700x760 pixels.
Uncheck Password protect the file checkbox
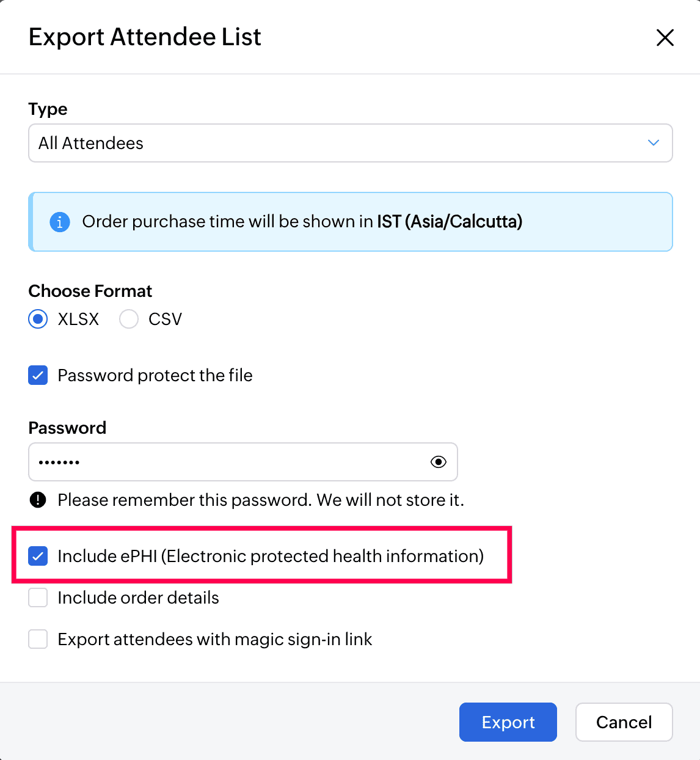tap(38, 375)
